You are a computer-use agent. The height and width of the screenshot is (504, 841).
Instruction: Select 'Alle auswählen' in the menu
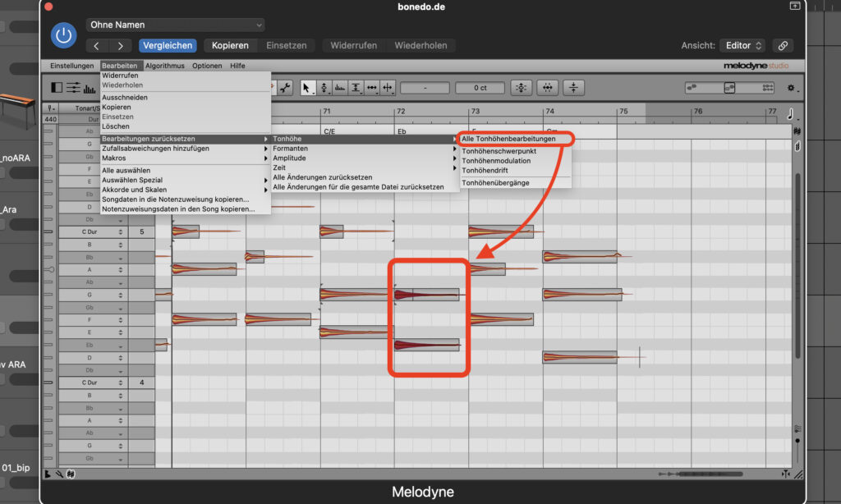pos(185,171)
